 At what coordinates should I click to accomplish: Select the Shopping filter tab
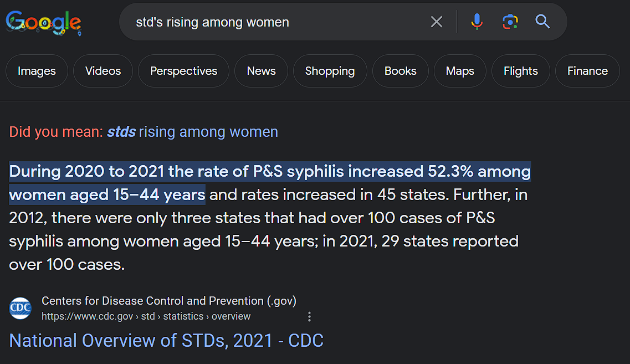pos(330,71)
